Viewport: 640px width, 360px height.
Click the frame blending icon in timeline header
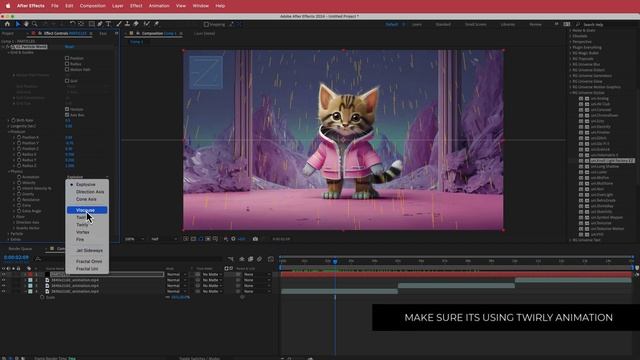[x=251, y=259]
